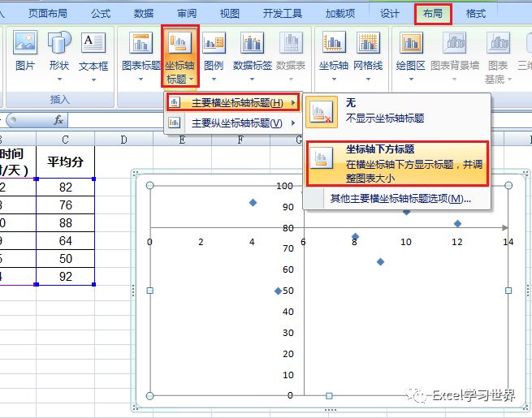Open 其他主要横坐标轴标题选项(M)

tap(400, 198)
